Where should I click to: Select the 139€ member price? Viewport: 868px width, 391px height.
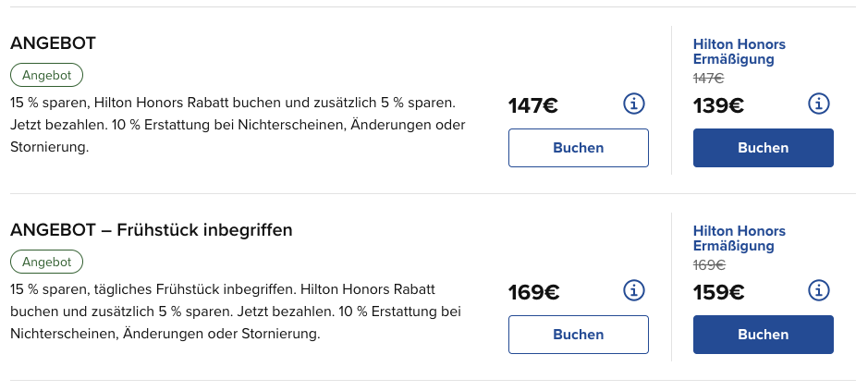click(718, 105)
